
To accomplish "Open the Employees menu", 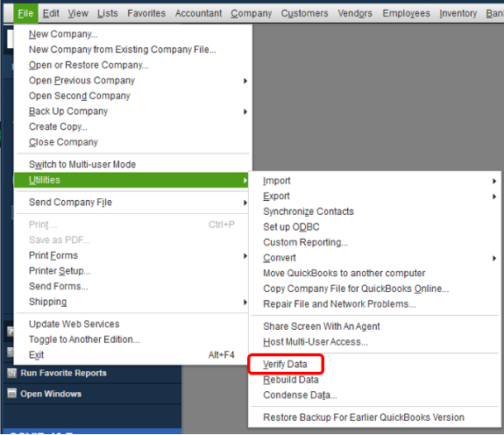I will [406, 13].
